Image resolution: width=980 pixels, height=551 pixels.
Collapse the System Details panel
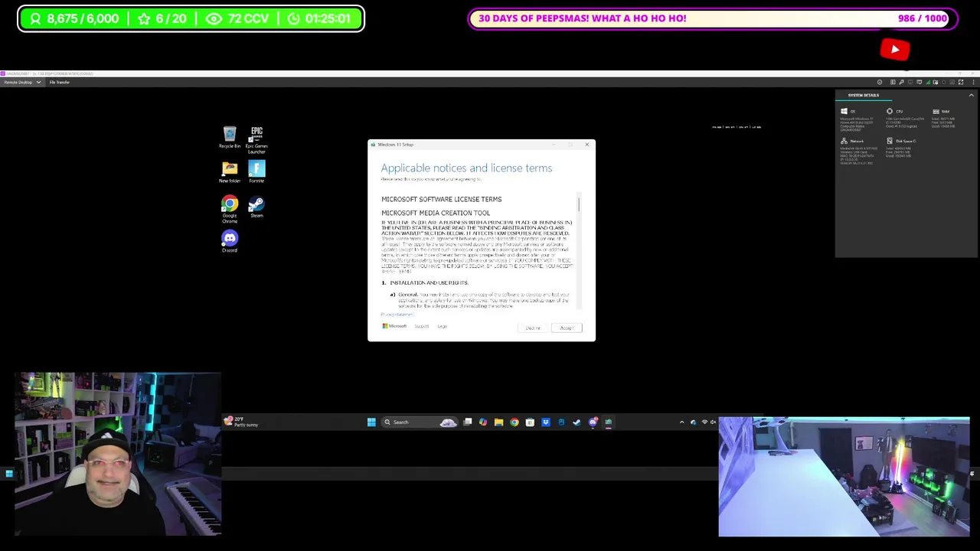(972, 95)
